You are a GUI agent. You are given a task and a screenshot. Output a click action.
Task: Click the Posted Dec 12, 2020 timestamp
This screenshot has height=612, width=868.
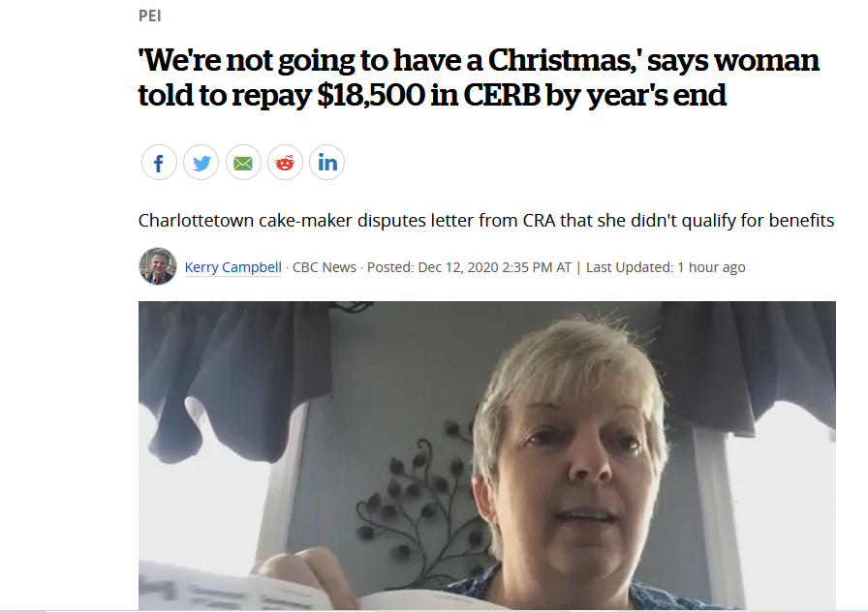(x=469, y=267)
